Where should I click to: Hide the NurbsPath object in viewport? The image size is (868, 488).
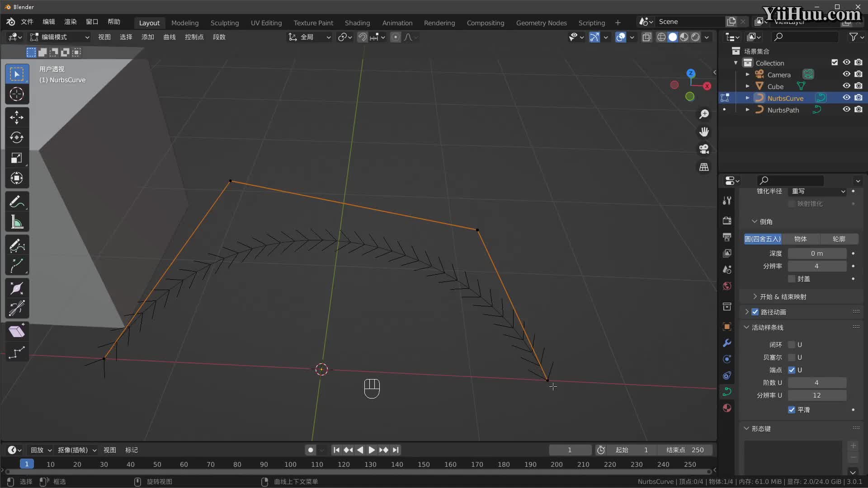(x=846, y=109)
